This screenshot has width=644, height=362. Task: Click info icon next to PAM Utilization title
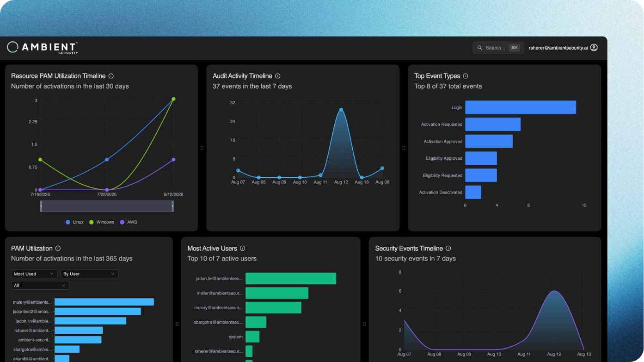point(58,249)
